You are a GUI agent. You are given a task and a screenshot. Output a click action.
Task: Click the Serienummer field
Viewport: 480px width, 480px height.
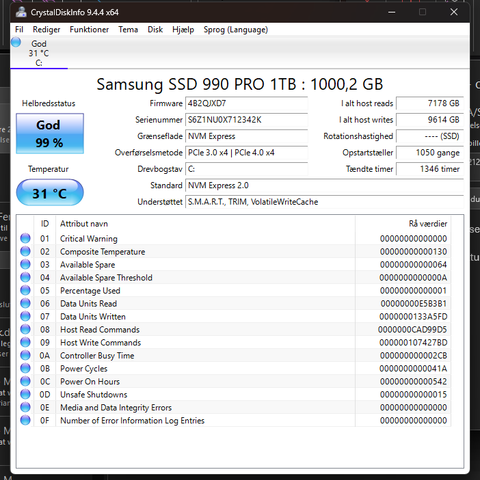[246, 120]
